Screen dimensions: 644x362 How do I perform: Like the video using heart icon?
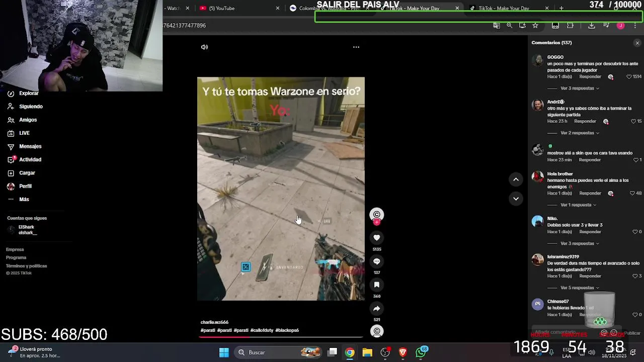376,237
